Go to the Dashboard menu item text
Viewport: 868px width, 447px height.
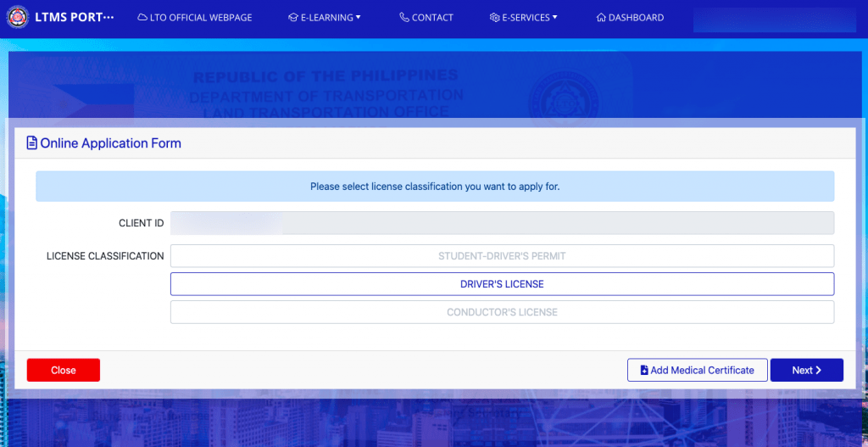pyautogui.click(x=636, y=17)
